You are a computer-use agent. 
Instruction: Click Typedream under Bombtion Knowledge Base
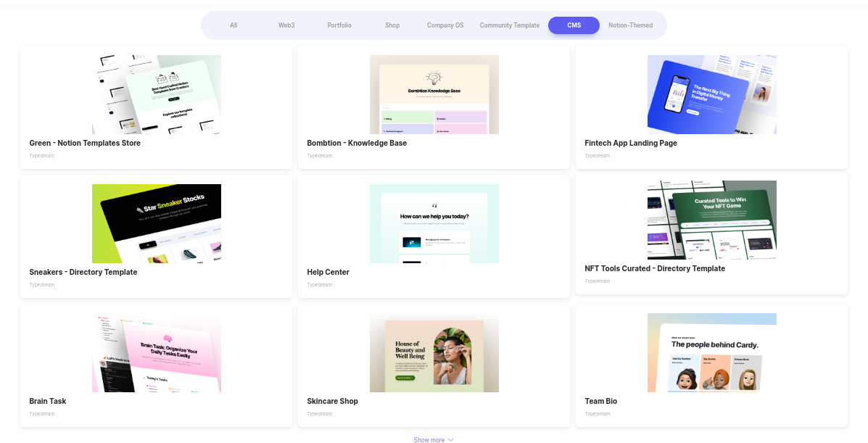[x=320, y=156]
